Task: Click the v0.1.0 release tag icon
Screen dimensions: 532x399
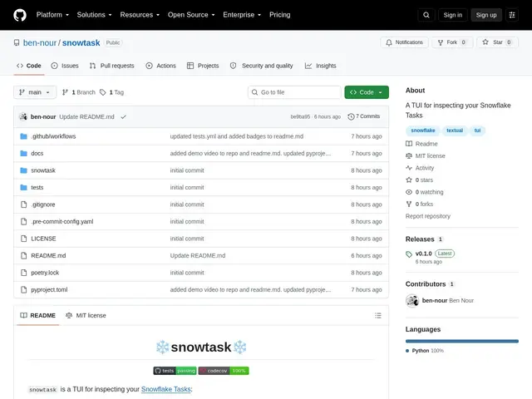Action: point(409,254)
